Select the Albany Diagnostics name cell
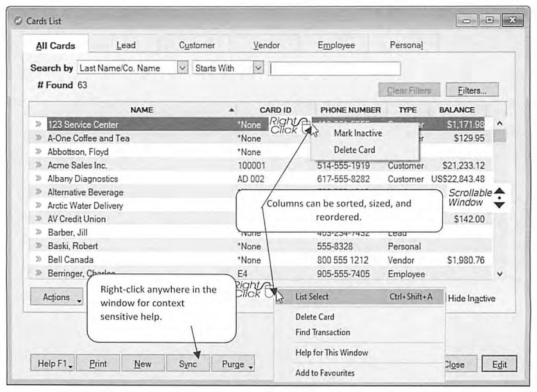Screen dimensions: 537x392 pyautogui.click(x=82, y=179)
